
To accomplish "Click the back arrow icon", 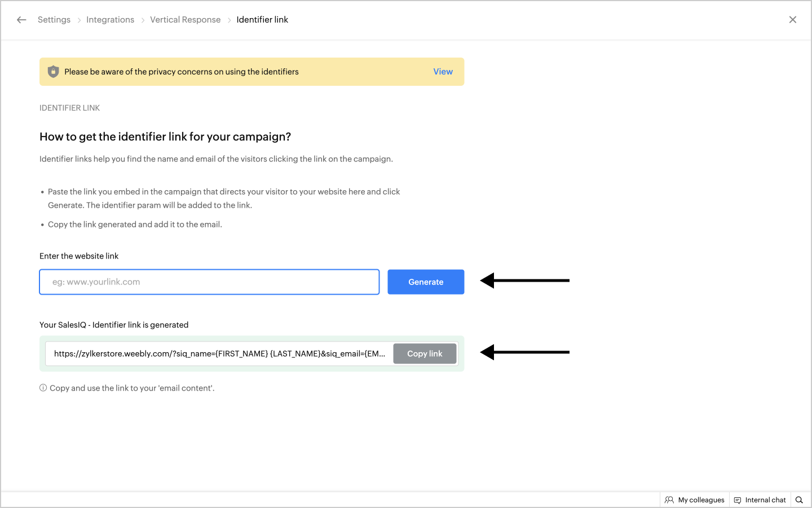I will pyautogui.click(x=21, y=20).
